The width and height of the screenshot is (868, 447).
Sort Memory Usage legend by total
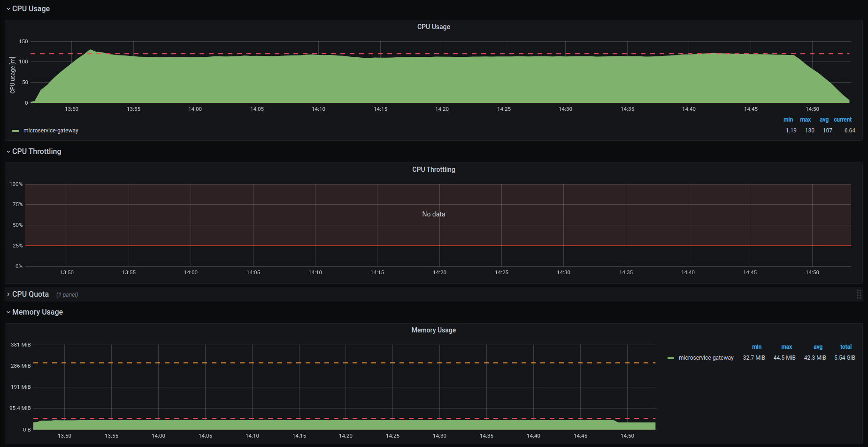pyautogui.click(x=845, y=347)
